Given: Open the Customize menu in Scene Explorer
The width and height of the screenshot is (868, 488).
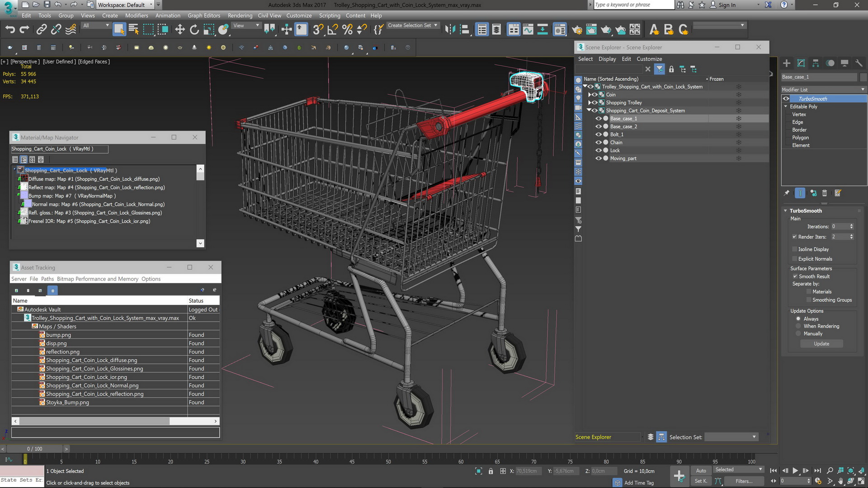Looking at the screenshot, I should 649,59.
